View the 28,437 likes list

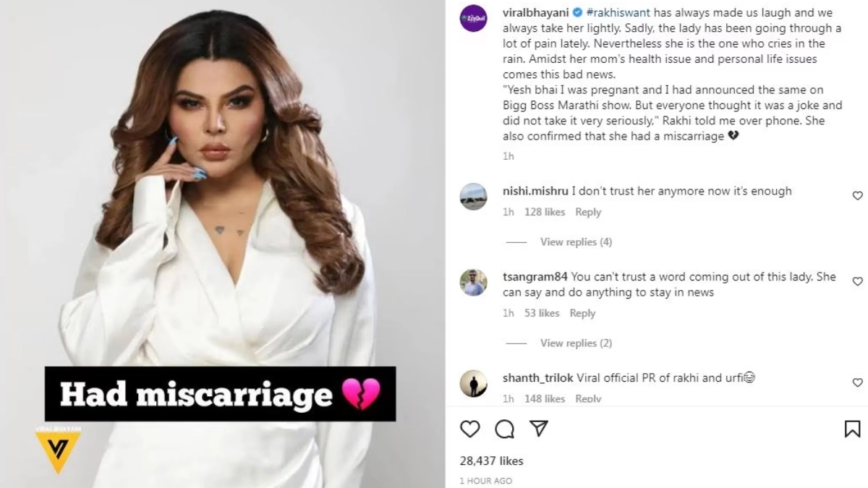[x=492, y=461]
